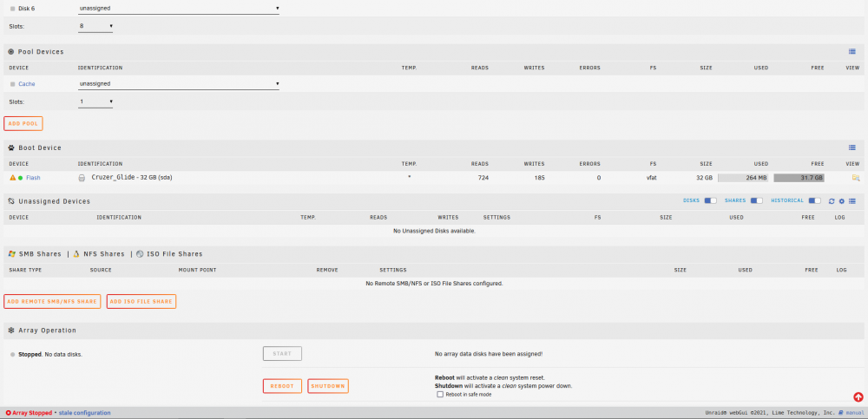Open the Cache device link

click(27, 84)
